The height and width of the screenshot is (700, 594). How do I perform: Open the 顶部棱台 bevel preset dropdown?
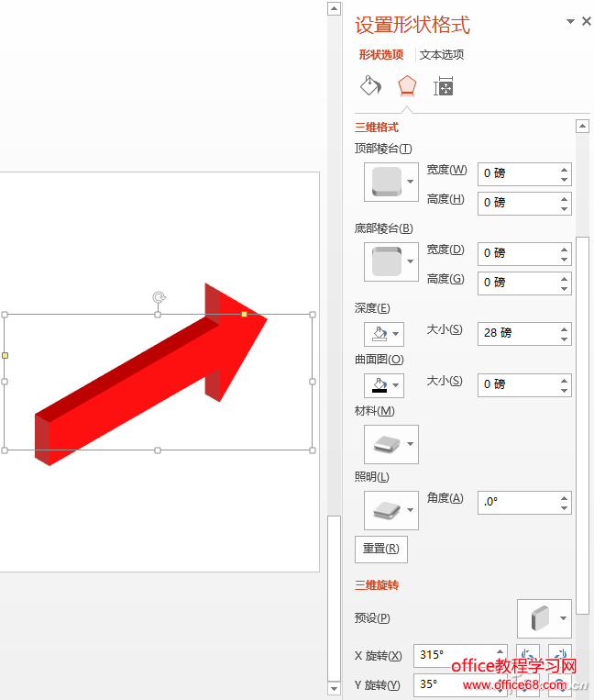click(391, 182)
